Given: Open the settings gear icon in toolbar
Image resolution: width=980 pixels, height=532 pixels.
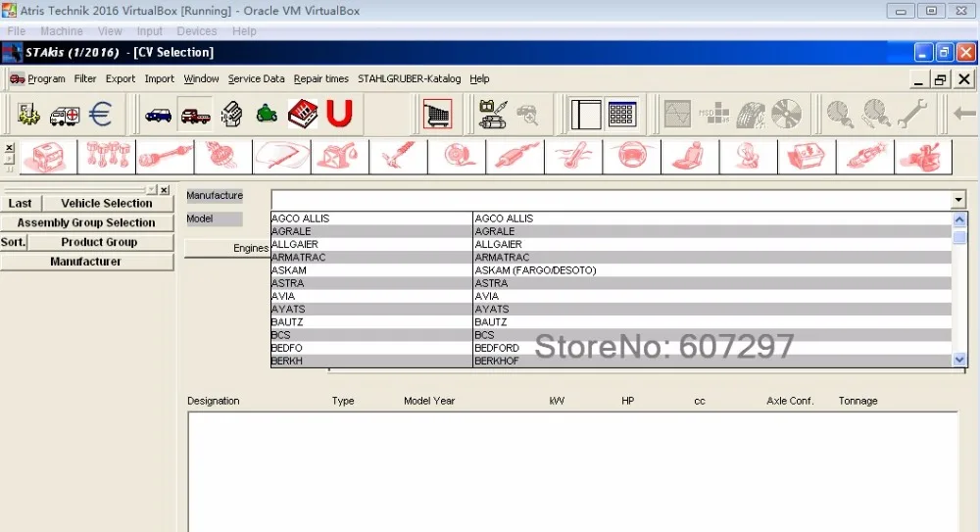Looking at the screenshot, I should [28, 114].
